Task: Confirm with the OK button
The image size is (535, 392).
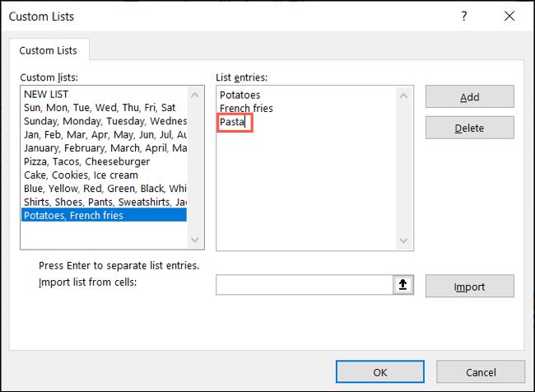Action: [x=379, y=372]
